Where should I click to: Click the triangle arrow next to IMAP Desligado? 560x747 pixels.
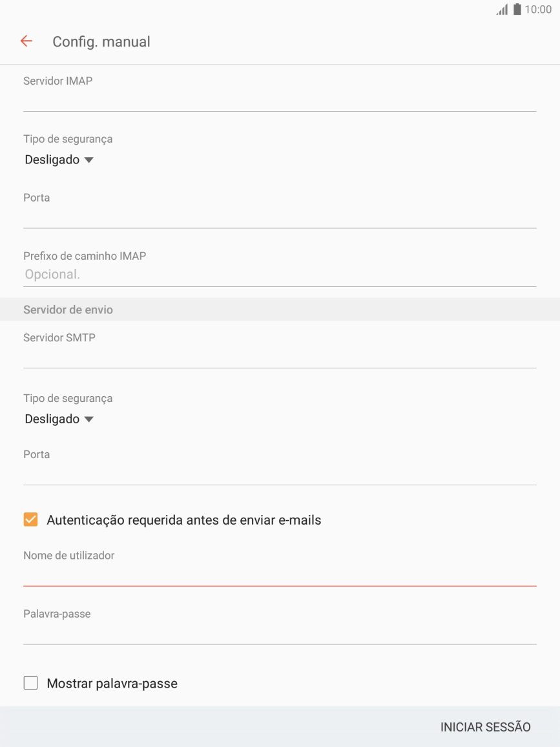(x=89, y=160)
